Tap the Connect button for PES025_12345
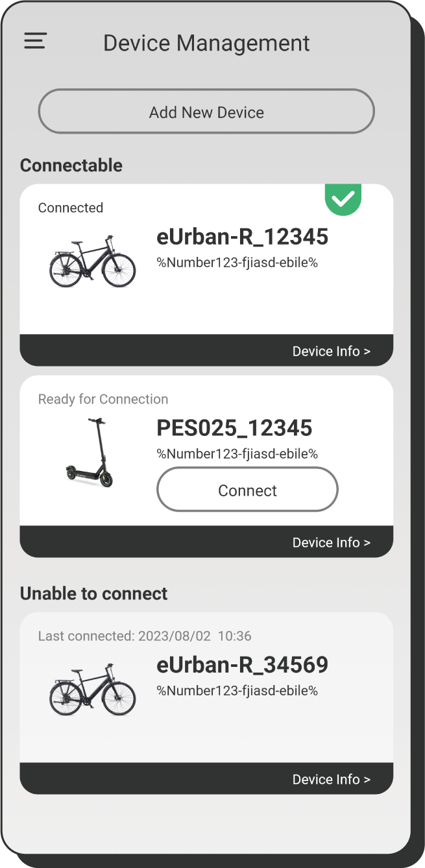The image size is (425, 868). point(247,490)
